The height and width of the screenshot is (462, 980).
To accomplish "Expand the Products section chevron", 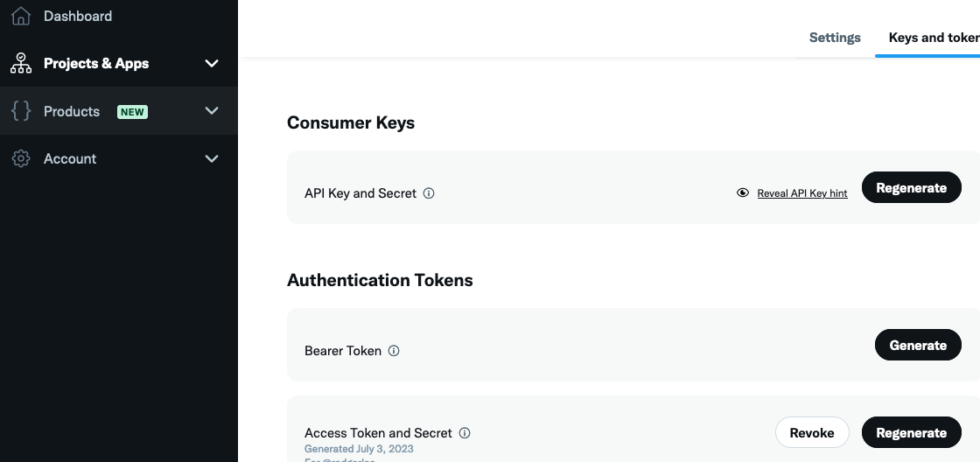I will click(212, 111).
